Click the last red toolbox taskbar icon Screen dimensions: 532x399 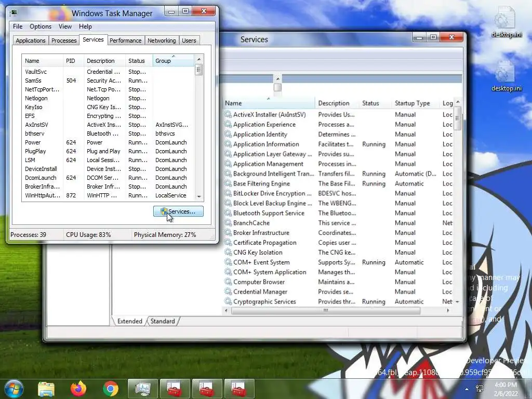coord(239,389)
